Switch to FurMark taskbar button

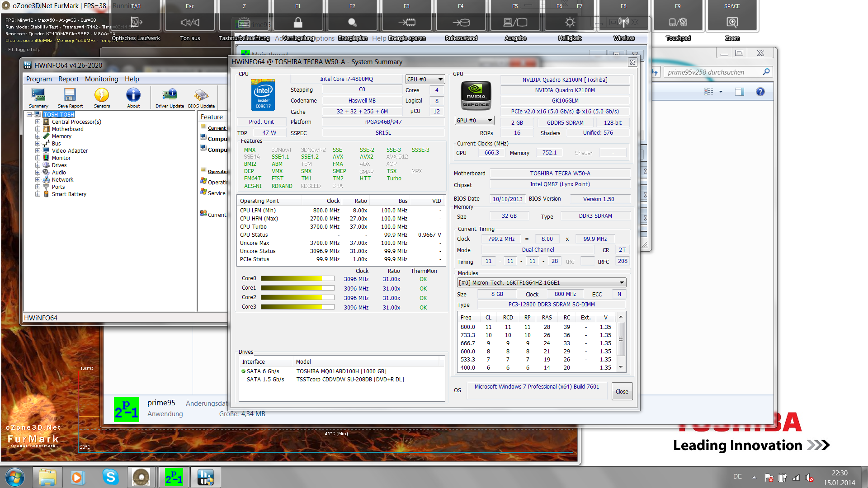(x=142, y=477)
